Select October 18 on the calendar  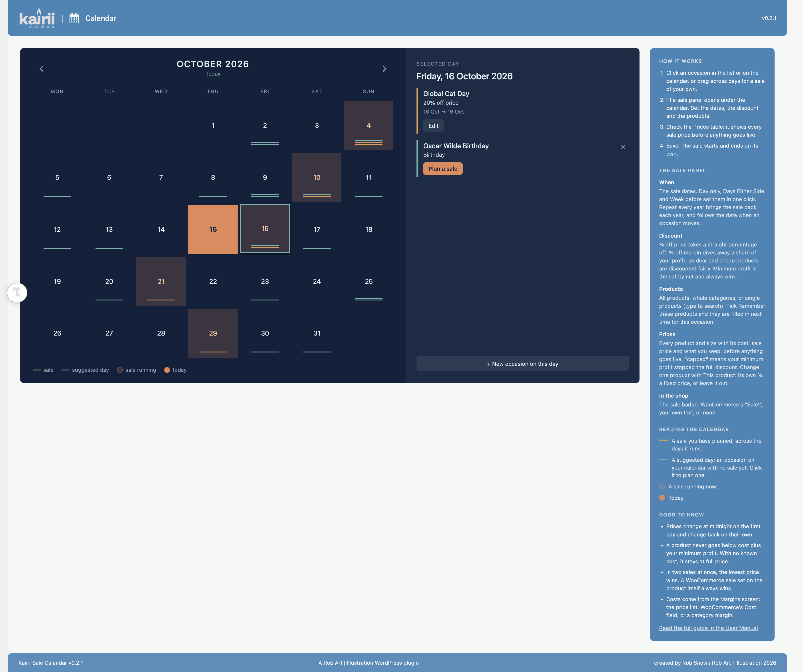[x=369, y=229]
